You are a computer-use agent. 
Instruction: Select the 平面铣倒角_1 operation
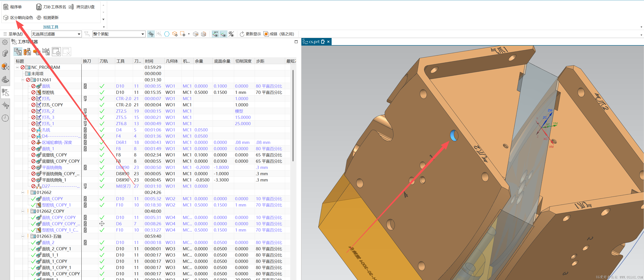[x=54, y=180]
